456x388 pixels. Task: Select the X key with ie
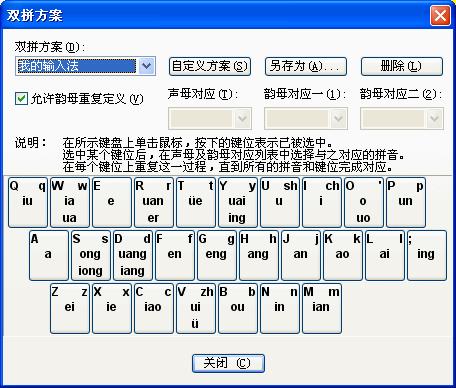tap(112, 308)
